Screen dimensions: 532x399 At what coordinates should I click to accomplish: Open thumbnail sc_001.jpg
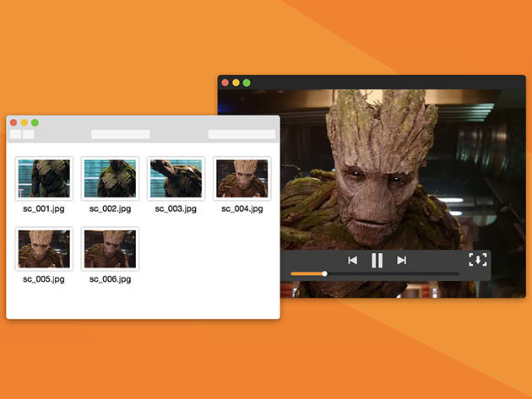[44, 179]
